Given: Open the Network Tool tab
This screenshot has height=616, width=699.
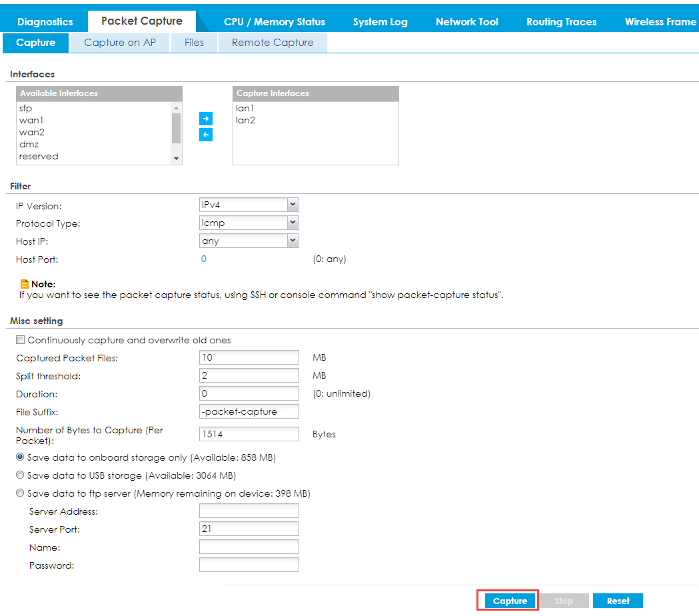Looking at the screenshot, I should point(466,21).
